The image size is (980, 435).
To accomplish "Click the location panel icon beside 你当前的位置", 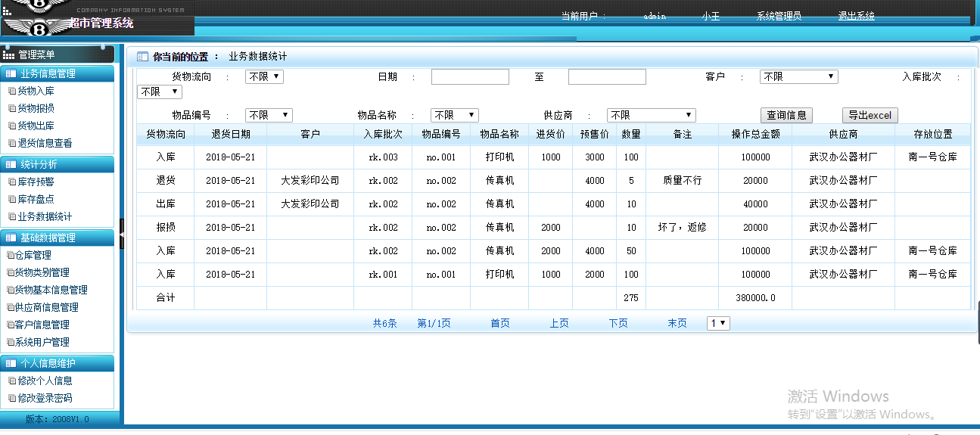I will click(x=142, y=57).
